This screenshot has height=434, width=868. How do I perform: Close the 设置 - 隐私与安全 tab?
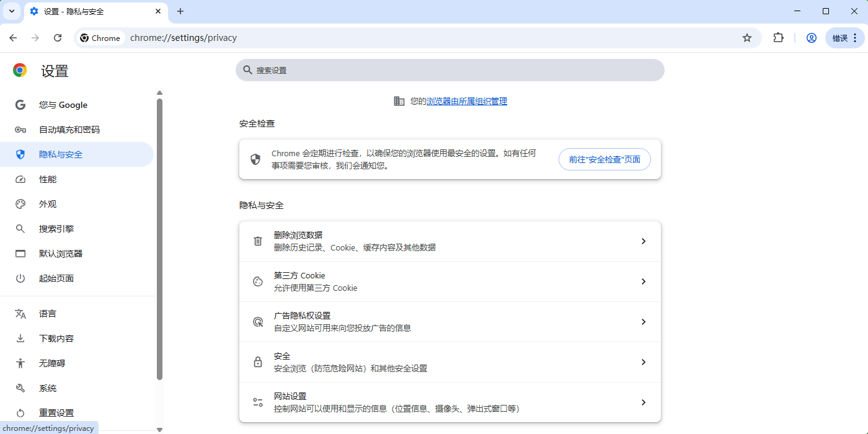click(158, 11)
